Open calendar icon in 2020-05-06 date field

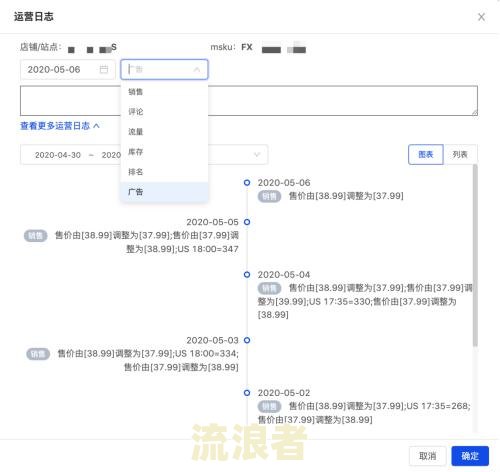pos(104,69)
